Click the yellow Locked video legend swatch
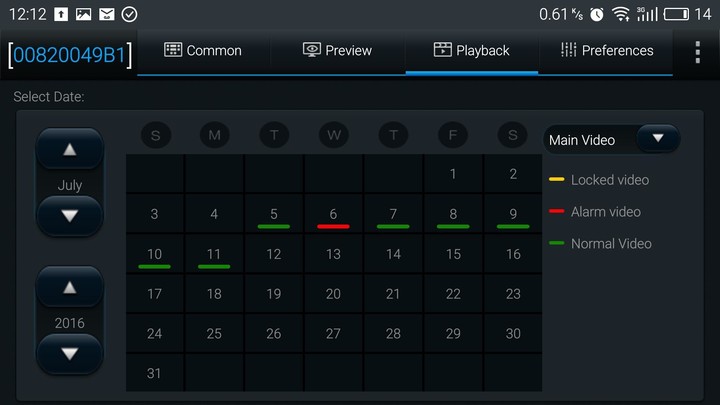Image resolution: width=720 pixels, height=405 pixels. pos(557,180)
